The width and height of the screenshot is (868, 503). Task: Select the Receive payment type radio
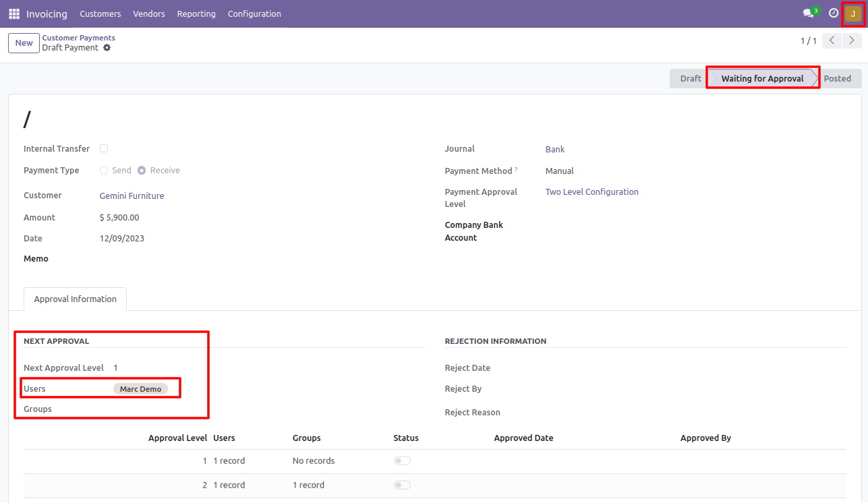point(142,171)
